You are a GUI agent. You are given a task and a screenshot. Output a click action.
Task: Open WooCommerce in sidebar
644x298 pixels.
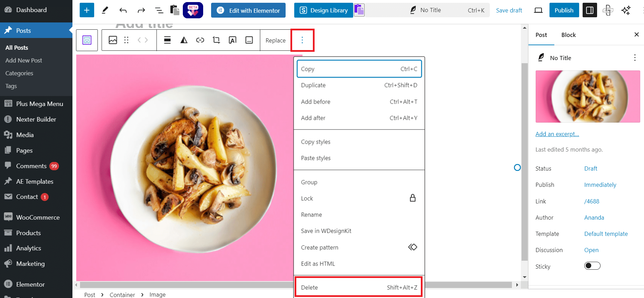coord(36,217)
